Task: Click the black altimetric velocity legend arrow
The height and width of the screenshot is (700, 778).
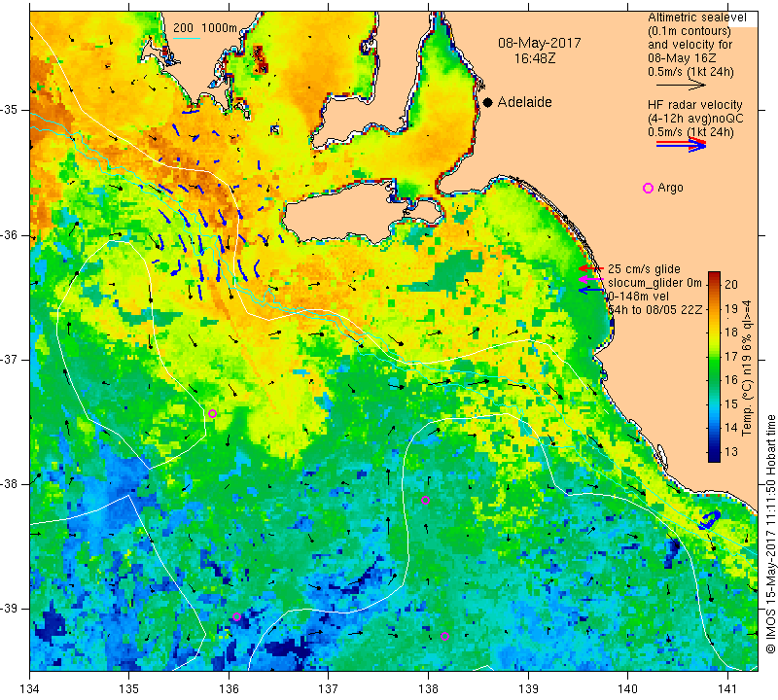Action: 680,86
